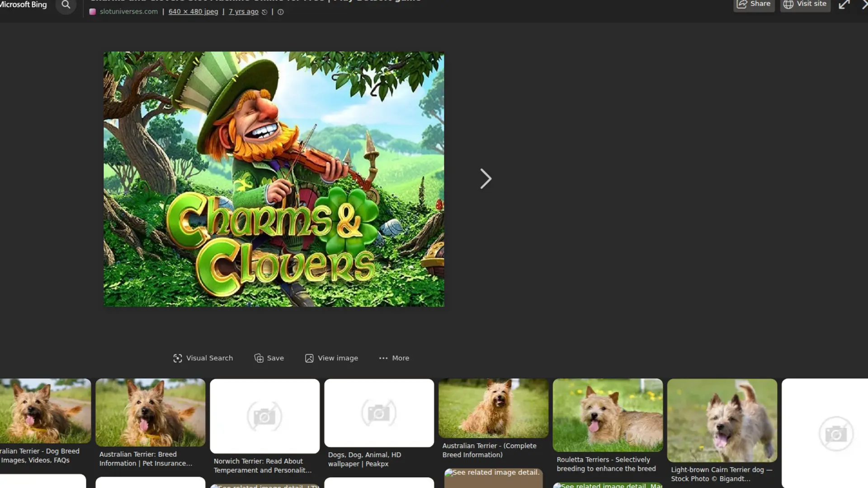Click the Microsoft Bing logo
The width and height of the screenshot is (868, 488).
[x=24, y=5]
